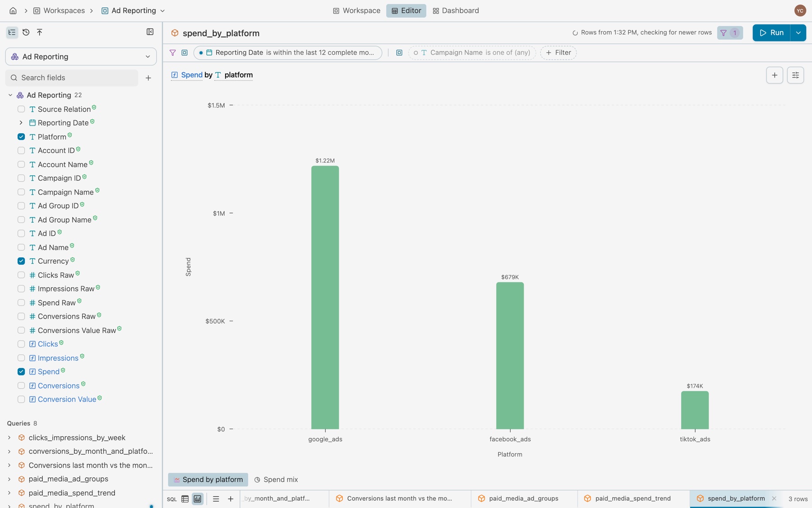This screenshot has width=812, height=508.
Task: Switch to the Workspace tab
Action: click(x=356, y=10)
